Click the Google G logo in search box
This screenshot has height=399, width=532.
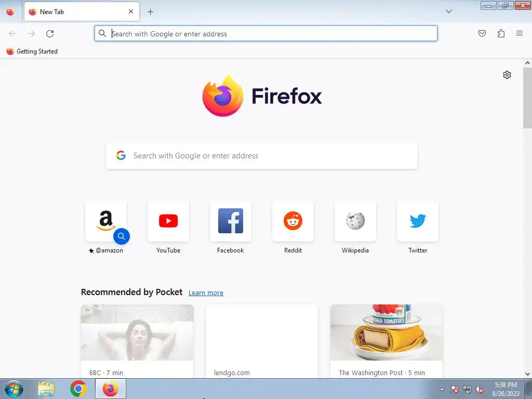[x=121, y=155]
